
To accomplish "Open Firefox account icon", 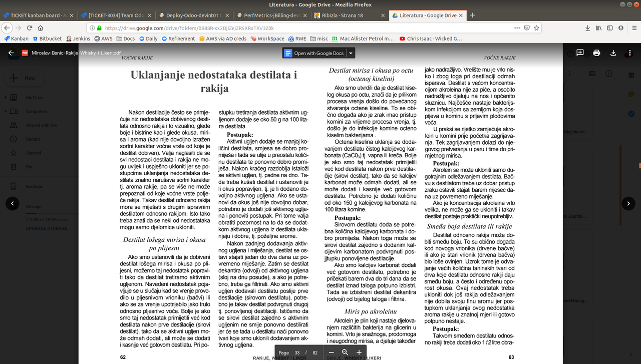I will coord(620,28).
